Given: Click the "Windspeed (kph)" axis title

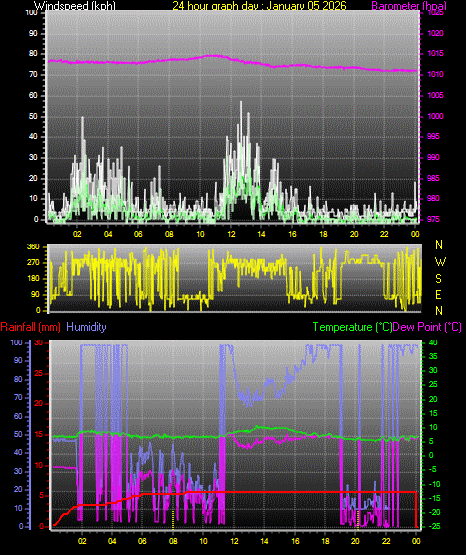Looking at the screenshot, I should [75, 6].
